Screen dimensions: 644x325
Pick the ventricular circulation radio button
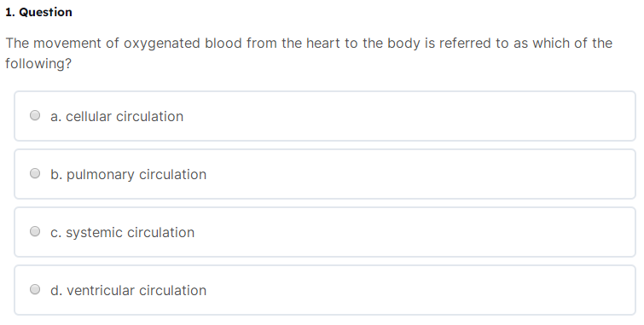pos(35,289)
